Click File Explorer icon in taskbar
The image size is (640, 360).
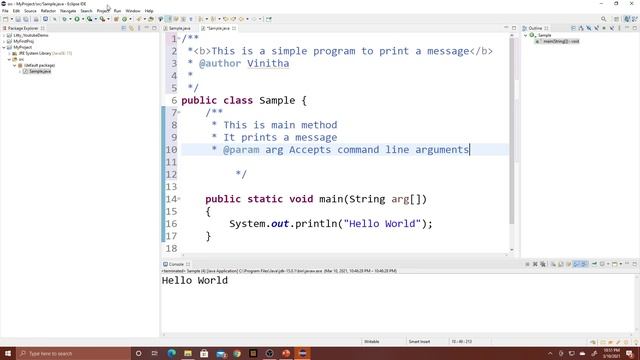point(188,353)
